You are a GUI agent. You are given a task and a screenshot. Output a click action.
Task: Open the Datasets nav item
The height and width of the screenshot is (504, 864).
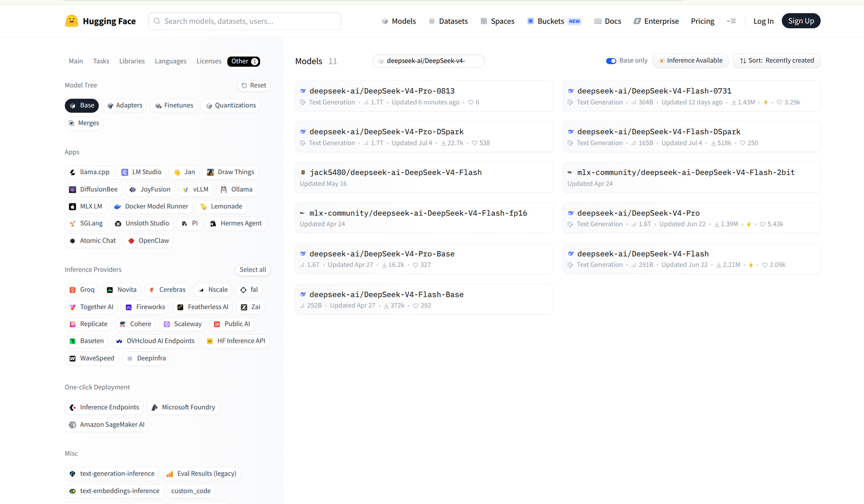coord(448,21)
